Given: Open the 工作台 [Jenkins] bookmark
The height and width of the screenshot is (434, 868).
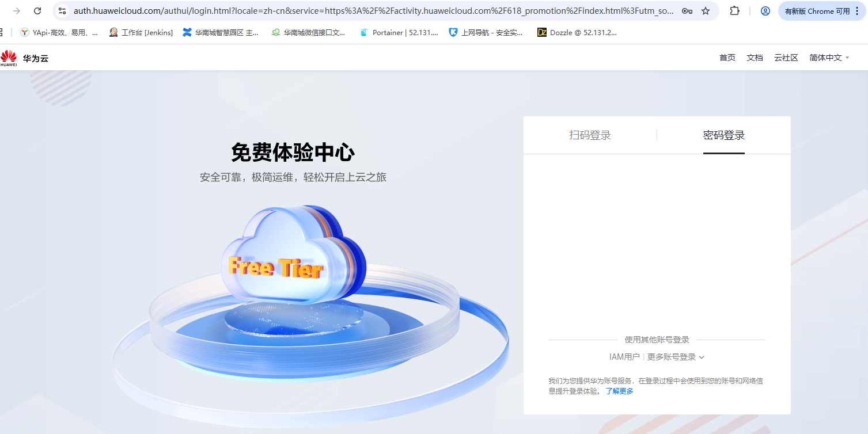Looking at the screenshot, I should [x=141, y=33].
